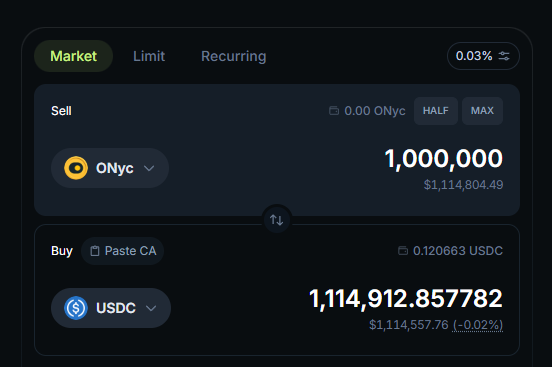Click the wallet icon beside 0.00 ONyc
The width and height of the screenshot is (552, 367).
[x=334, y=111]
